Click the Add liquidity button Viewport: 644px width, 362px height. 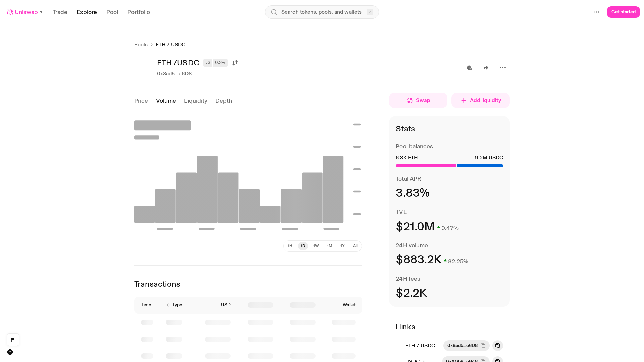[481, 100]
